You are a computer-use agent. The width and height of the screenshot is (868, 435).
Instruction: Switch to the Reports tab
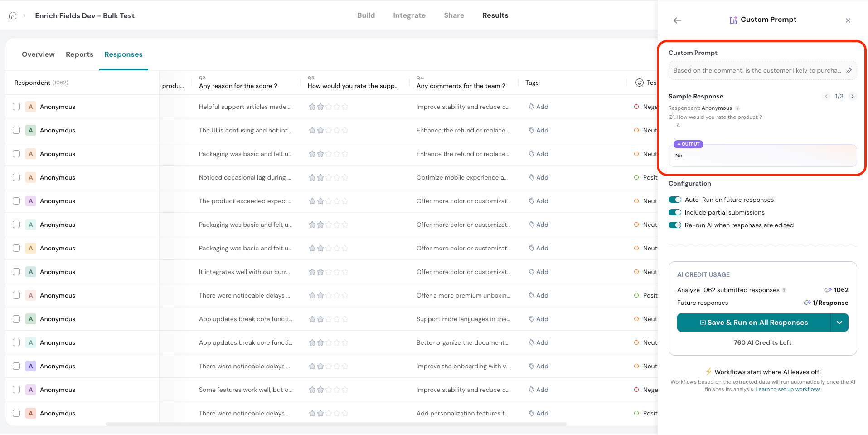pos(79,54)
